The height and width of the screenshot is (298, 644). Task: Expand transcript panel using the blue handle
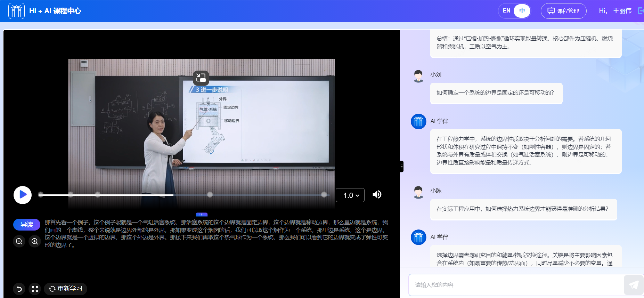[202, 215]
